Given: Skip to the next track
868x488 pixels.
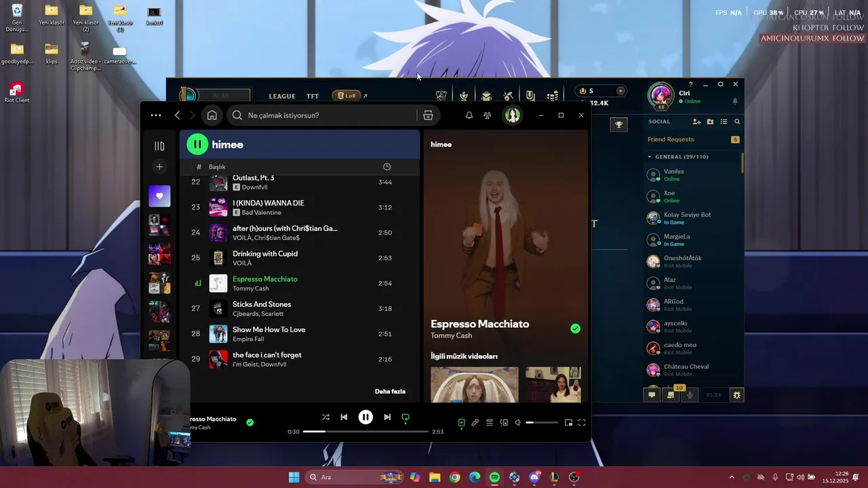Looking at the screenshot, I should click(387, 418).
